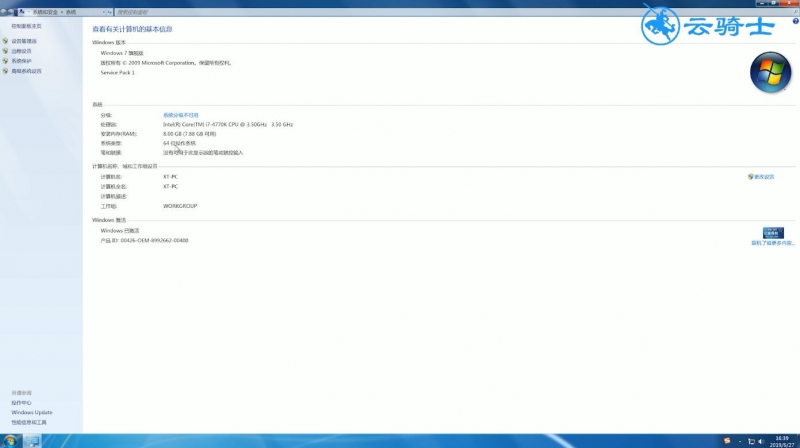The image size is (800, 448).
Task: Select the Service Pack 1 text
Action: (117, 72)
